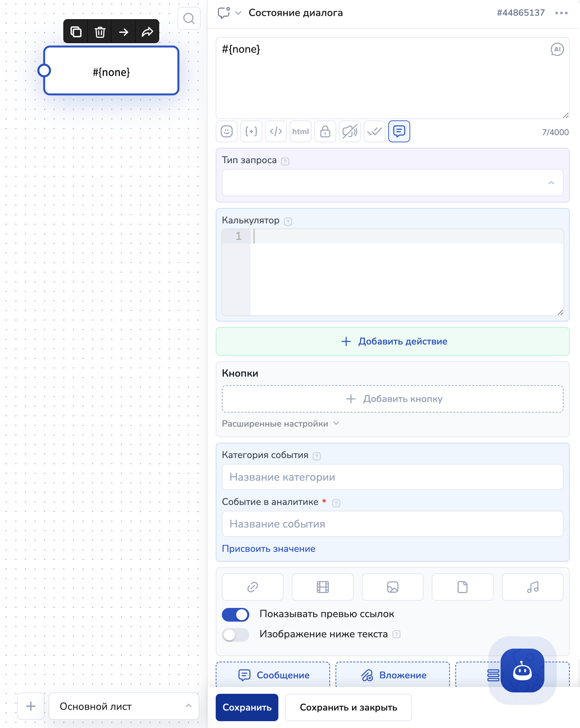Disable the link preview toggle
This screenshot has width=580, height=728.
click(236, 614)
